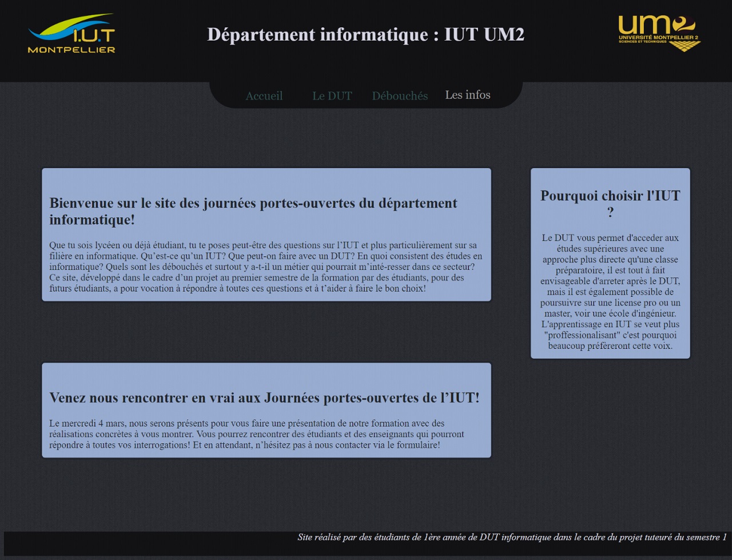Open the Accueil menu item
The width and height of the screenshot is (732, 560).
coord(264,96)
